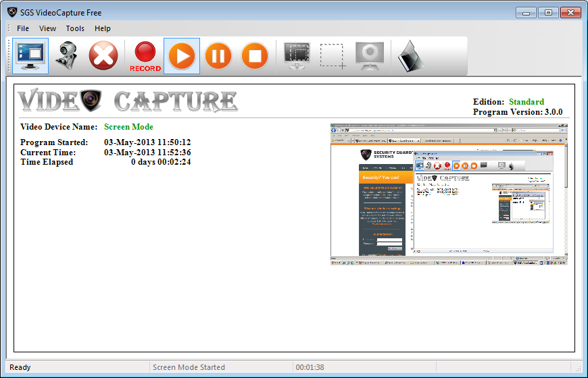Open the Help menu
This screenshot has width=588, height=378.
(102, 28)
